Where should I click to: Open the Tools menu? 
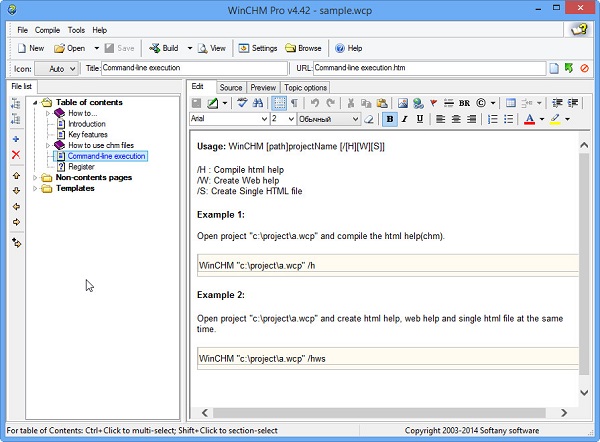(76, 30)
